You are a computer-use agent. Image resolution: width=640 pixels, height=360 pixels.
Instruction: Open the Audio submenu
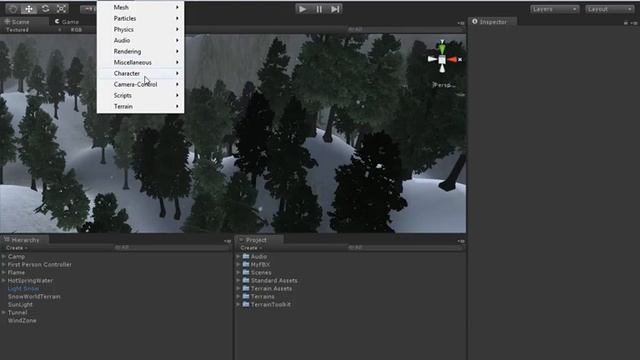tap(140, 40)
